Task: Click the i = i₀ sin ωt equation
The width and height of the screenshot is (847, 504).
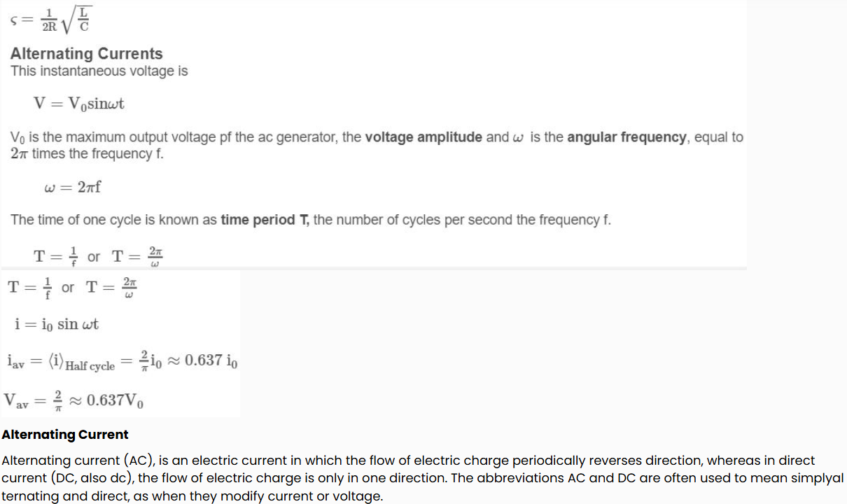Action: (x=57, y=324)
